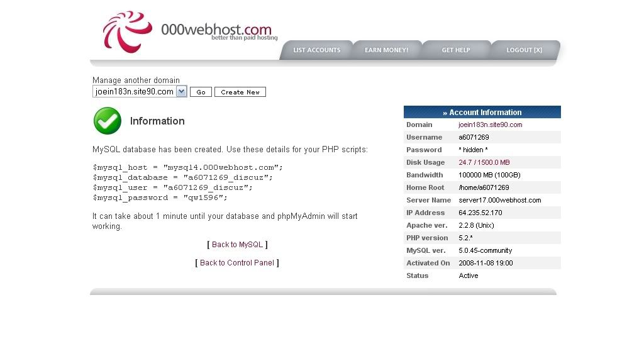This screenshot has width=644, height=356.
Task: Click server name server17.000webhost.com
Action: pyautogui.click(x=500, y=201)
